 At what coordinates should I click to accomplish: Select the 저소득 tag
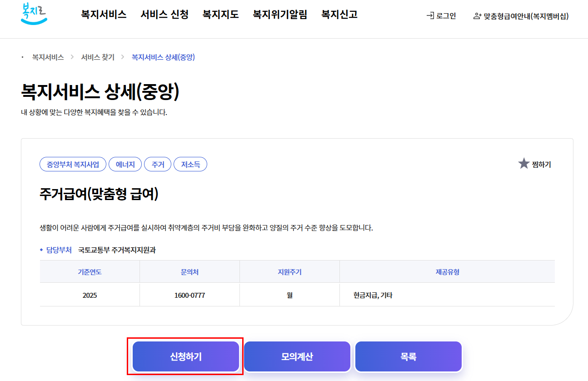coord(190,165)
